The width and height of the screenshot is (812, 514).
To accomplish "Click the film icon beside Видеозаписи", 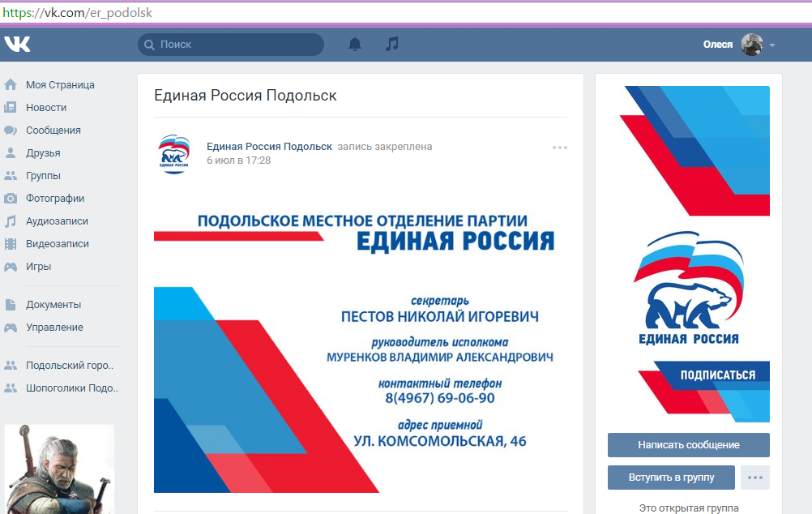I will pyautogui.click(x=11, y=244).
